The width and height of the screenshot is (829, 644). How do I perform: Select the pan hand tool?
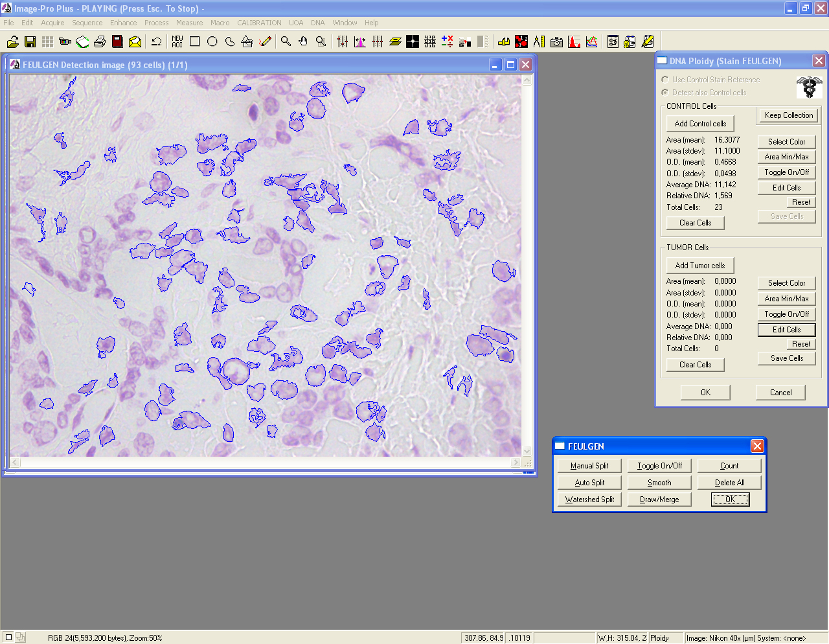pos(303,41)
